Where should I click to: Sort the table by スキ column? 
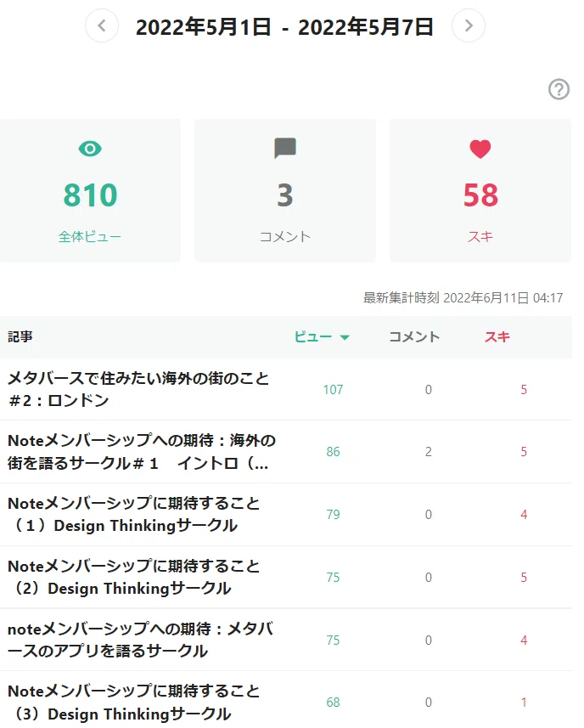pos(497,336)
